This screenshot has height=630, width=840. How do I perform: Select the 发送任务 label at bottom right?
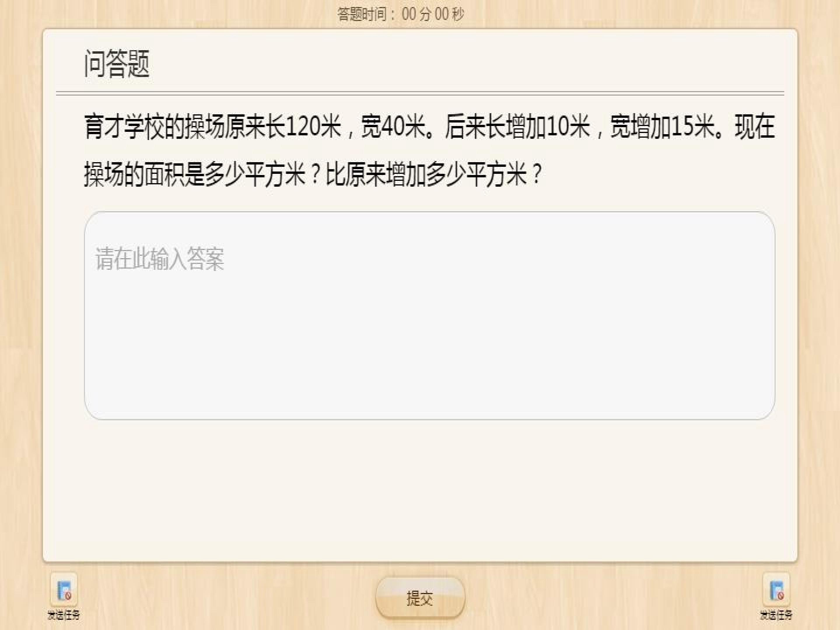click(x=776, y=615)
